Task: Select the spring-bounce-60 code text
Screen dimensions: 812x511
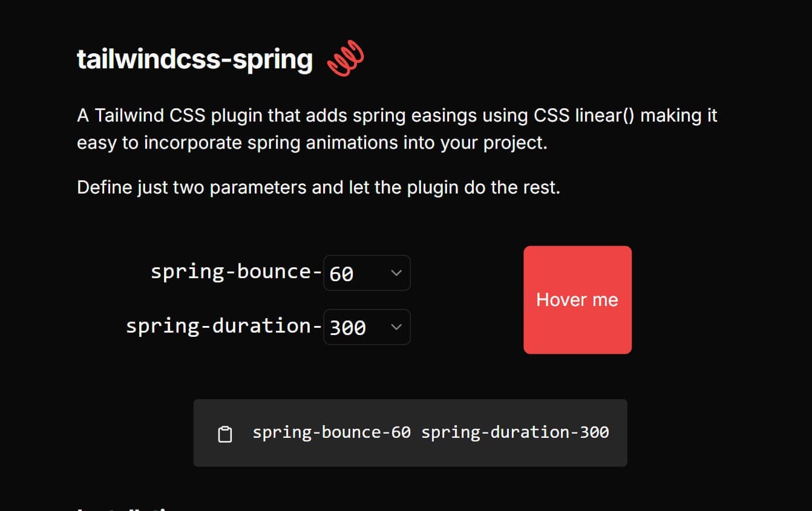Action: [330, 432]
